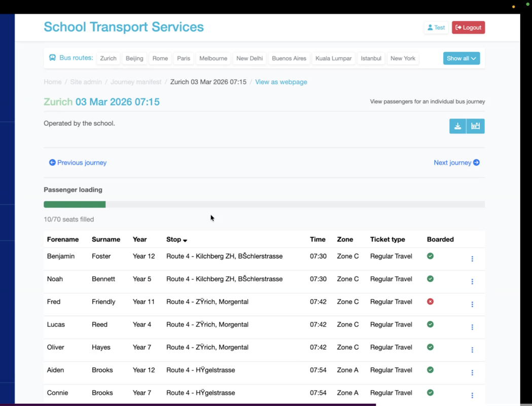The width and height of the screenshot is (532, 406).
Task: Select the Melbourne bus route
Action: (213, 58)
